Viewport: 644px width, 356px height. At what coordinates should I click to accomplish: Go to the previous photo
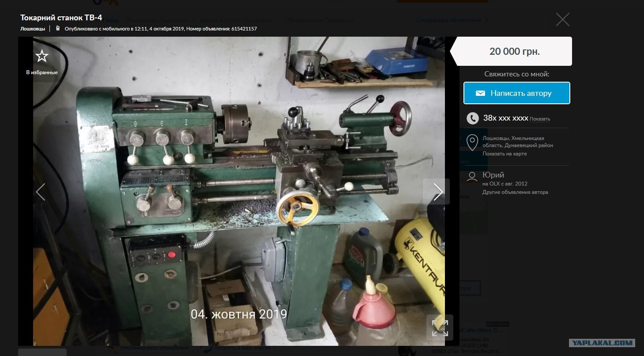click(x=40, y=192)
